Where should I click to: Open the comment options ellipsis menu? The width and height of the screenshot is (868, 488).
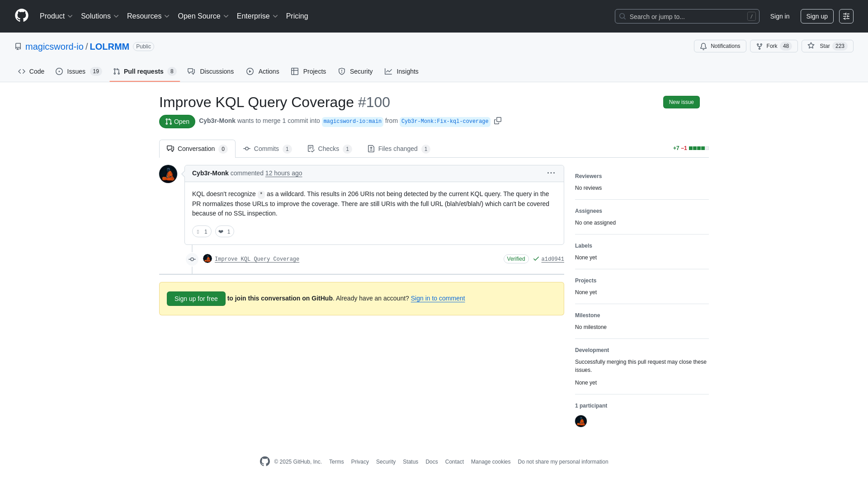(551, 173)
